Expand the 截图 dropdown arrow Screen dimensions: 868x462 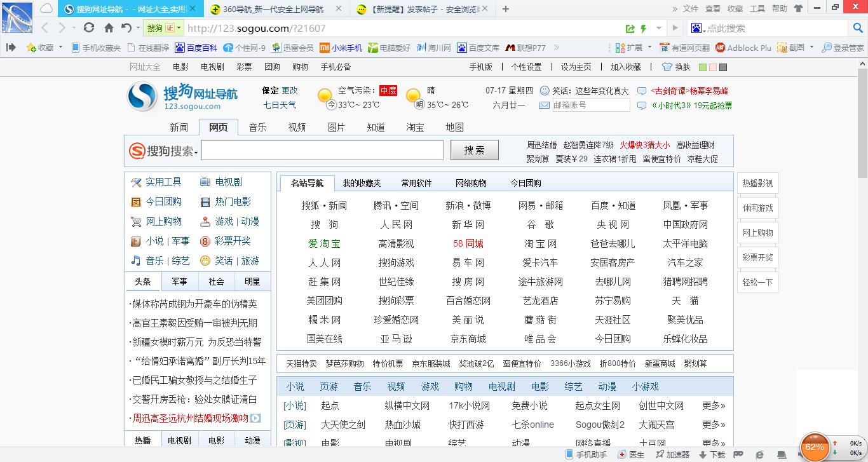click(x=811, y=48)
